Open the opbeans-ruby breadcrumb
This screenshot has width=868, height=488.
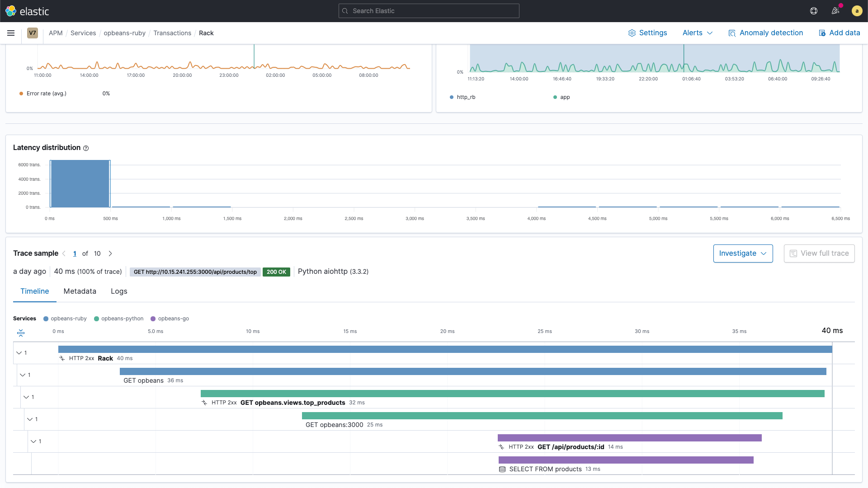[124, 33]
